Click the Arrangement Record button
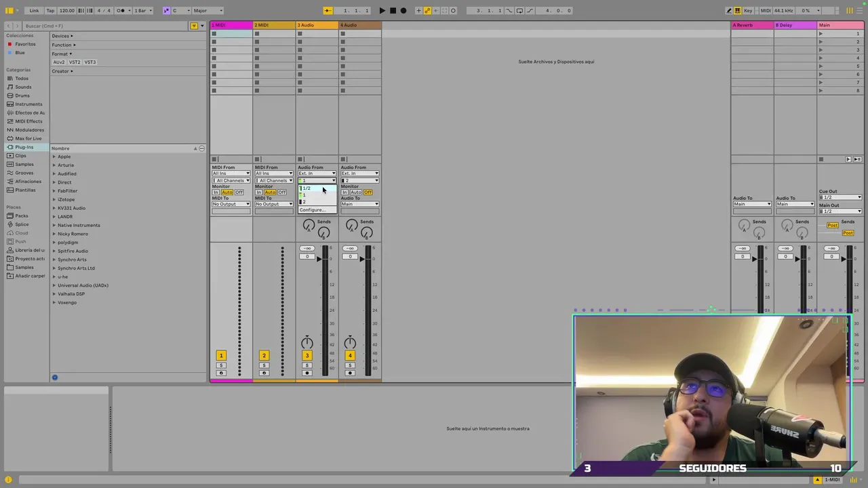 [x=403, y=10]
